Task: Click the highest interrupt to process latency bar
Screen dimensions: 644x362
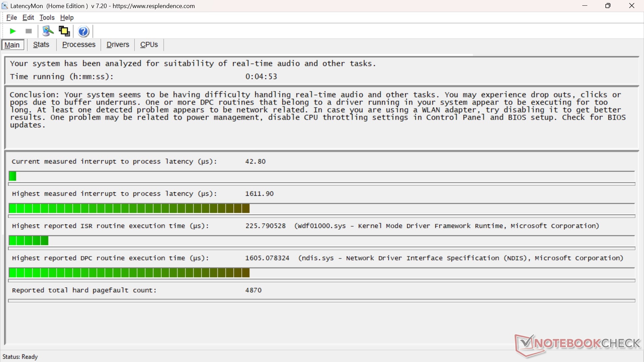Action: coord(322,208)
